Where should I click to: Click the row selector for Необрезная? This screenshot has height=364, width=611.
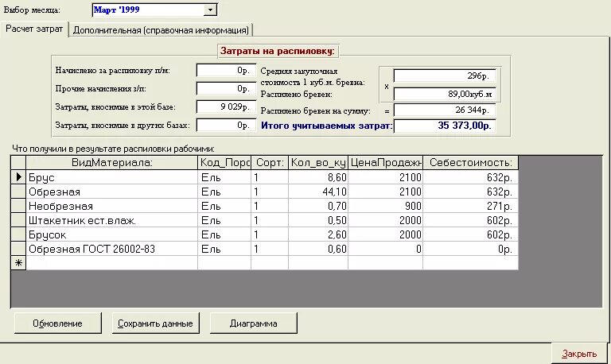pos(18,206)
